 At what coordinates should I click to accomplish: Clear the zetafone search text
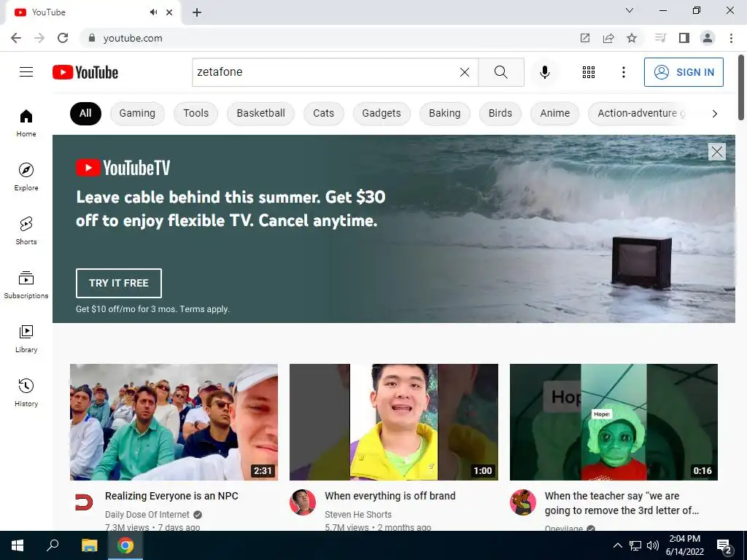click(x=465, y=72)
